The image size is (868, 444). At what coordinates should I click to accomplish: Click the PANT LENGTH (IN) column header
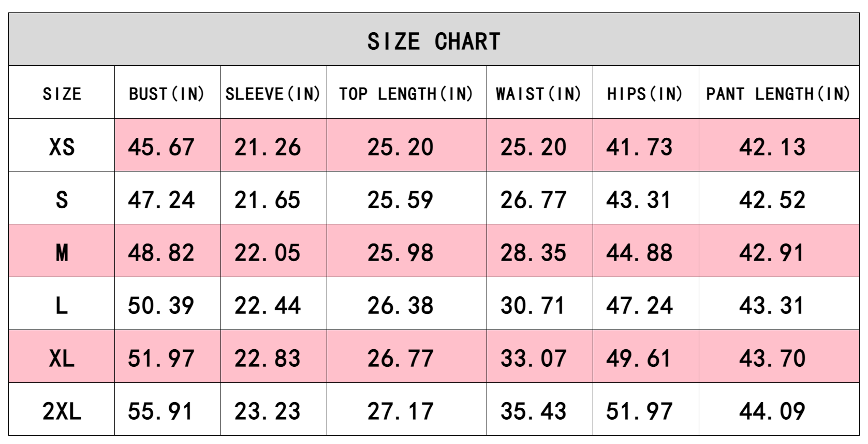tap(778, 94)
